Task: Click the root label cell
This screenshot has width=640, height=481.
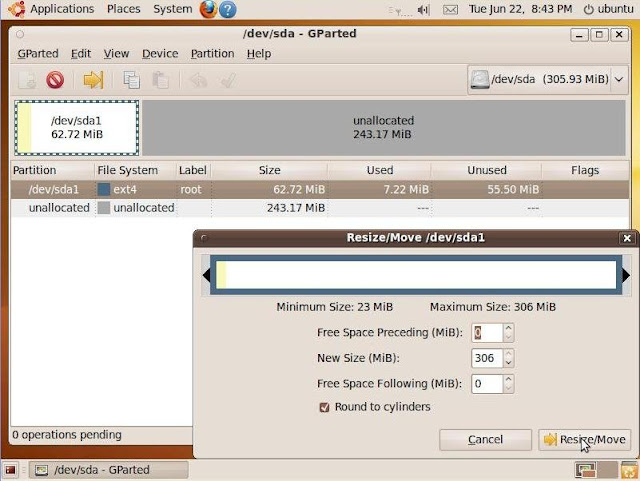Action: [191, 189]
